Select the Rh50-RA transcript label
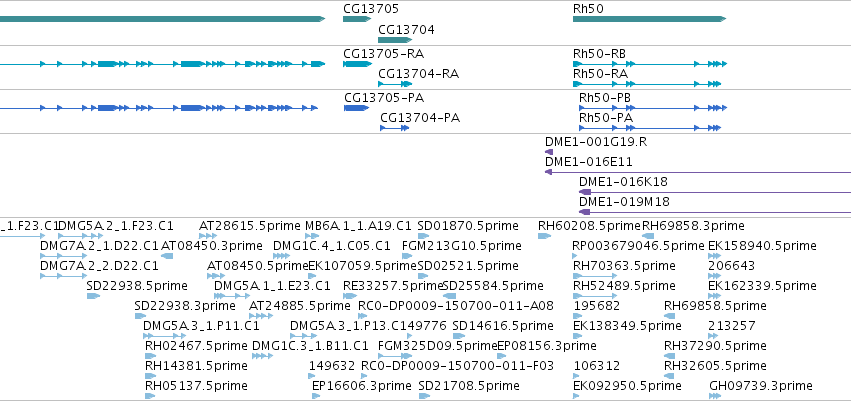This screenshot has height=401, width=851. (x=600, y=74)
